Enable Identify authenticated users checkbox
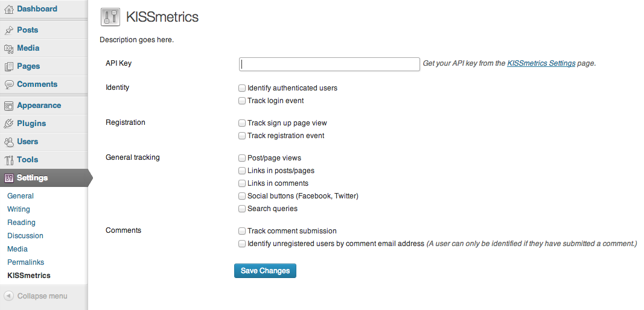This screenshot has width=644, height=310. click(242, 88)
